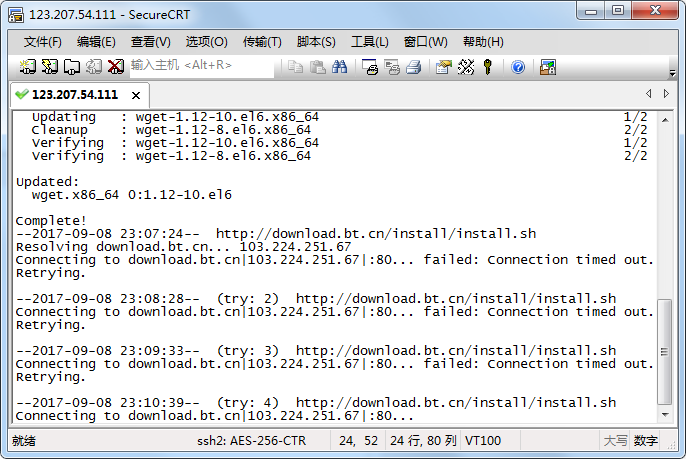Click green check status on session tab
This screenshot has height=459, width=686.
pos(21,94)
